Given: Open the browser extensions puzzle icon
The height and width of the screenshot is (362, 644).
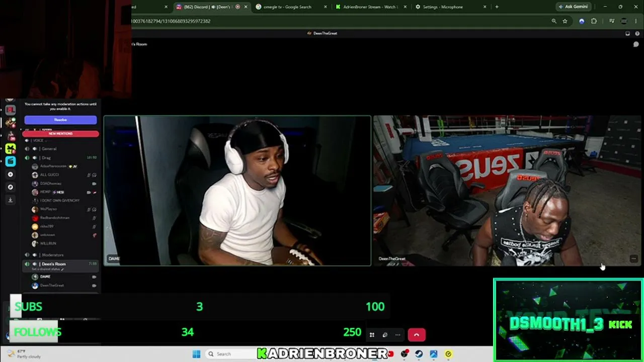Looking at the screenshot, I should click(594, 21).
